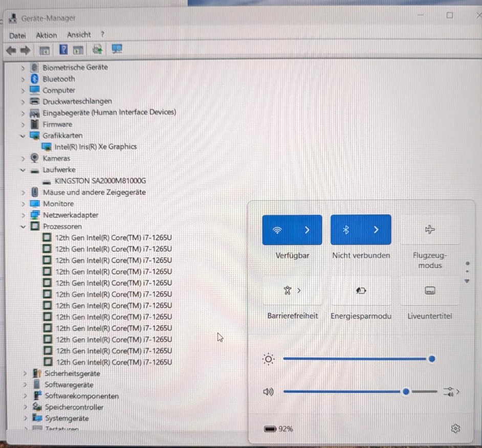The height and width of the screenshot is (448, 482).
Task: Click the back arrow toolbar icon
Action: coord(11,50)
